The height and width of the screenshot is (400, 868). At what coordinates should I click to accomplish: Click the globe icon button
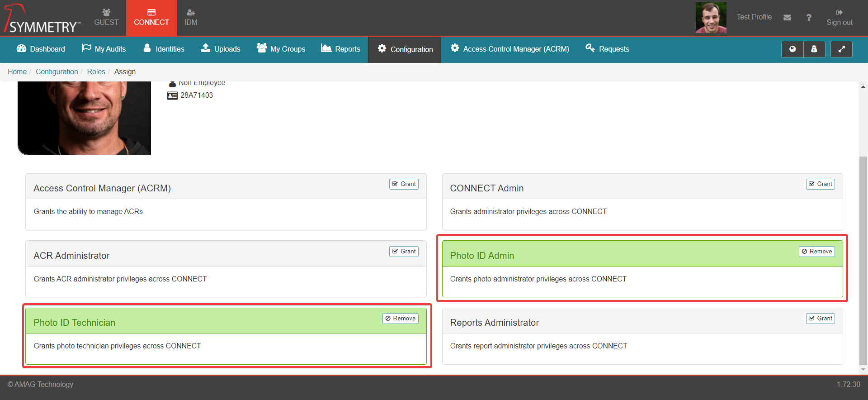(x=793, y=49)
